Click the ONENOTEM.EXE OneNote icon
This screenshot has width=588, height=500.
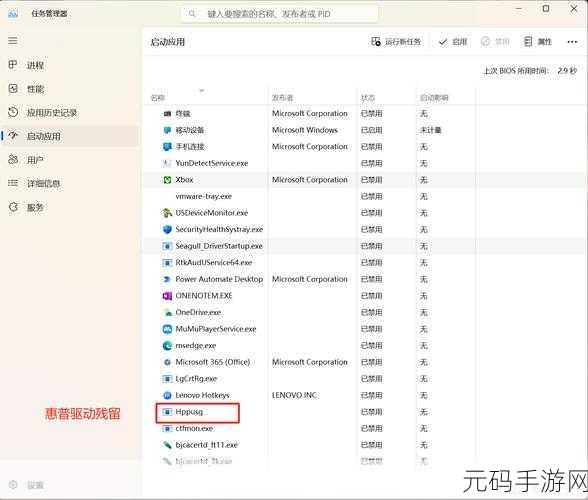tap(167, 296)
